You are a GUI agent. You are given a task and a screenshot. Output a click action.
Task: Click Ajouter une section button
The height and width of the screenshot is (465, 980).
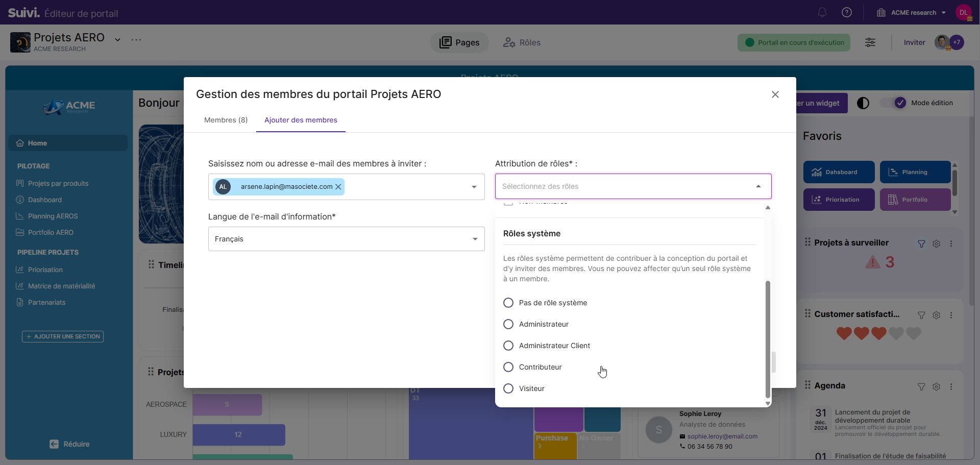coord(63,336)
